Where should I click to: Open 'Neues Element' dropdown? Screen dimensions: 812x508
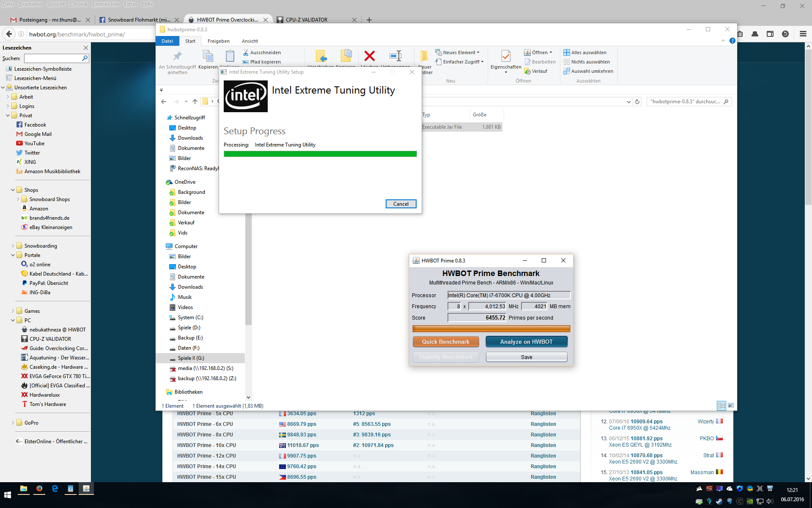tap(458, 52)
